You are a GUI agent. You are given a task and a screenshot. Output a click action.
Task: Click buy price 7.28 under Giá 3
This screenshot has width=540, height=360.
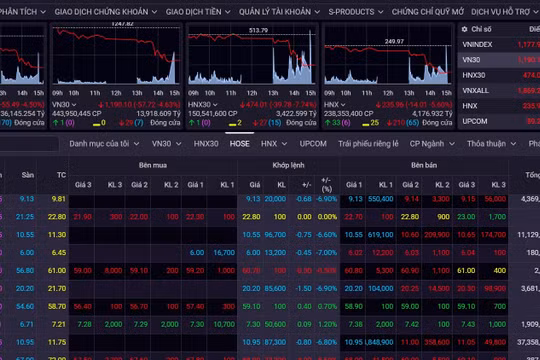click(84, 324)
